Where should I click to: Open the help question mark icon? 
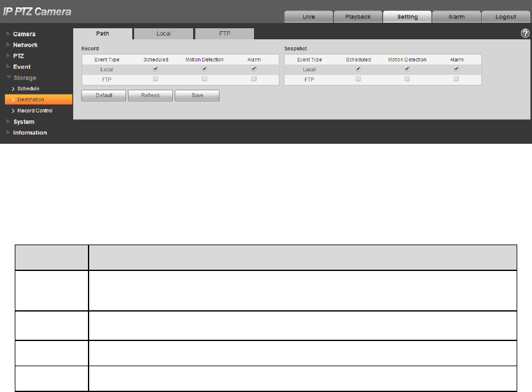[x=525, y=33]
